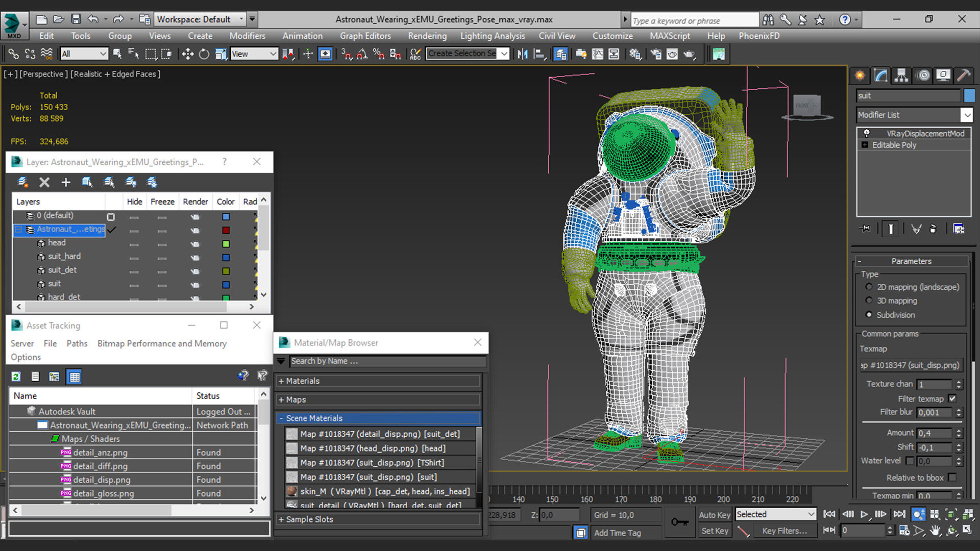Enable the Relative to bbox checkbox
980x551 pixels.
(x=952, y=478)
